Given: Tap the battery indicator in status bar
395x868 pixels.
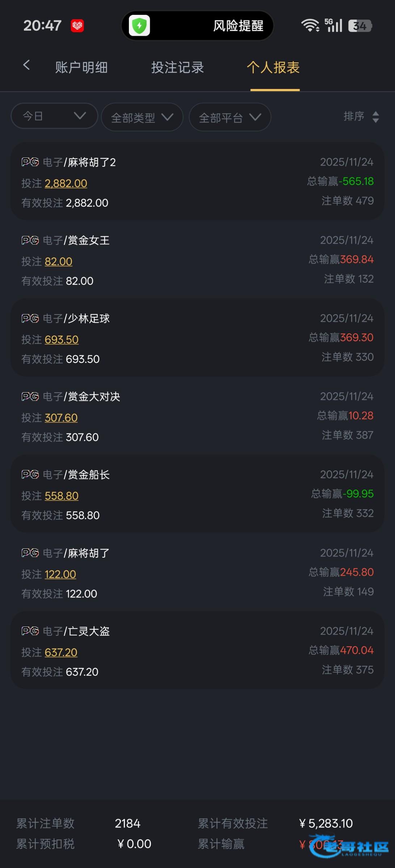Looking at the screenshot, I should [x=360, y=26].
